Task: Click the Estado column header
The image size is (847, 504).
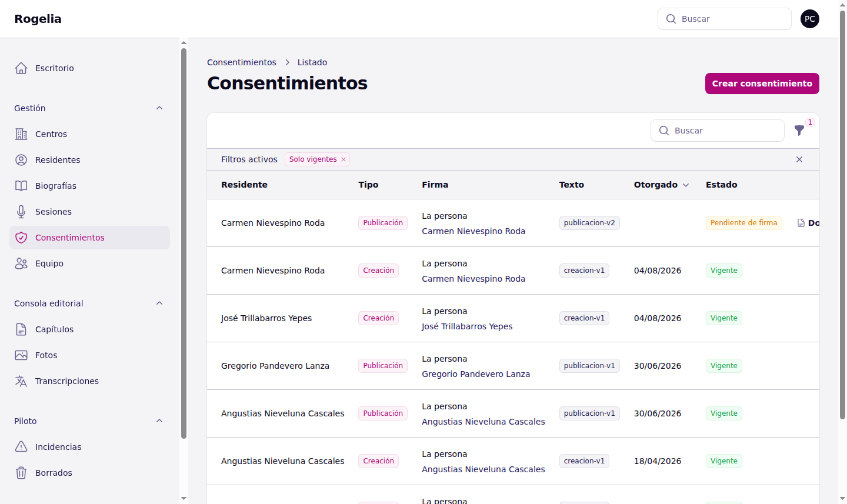Action: (721, 185)
